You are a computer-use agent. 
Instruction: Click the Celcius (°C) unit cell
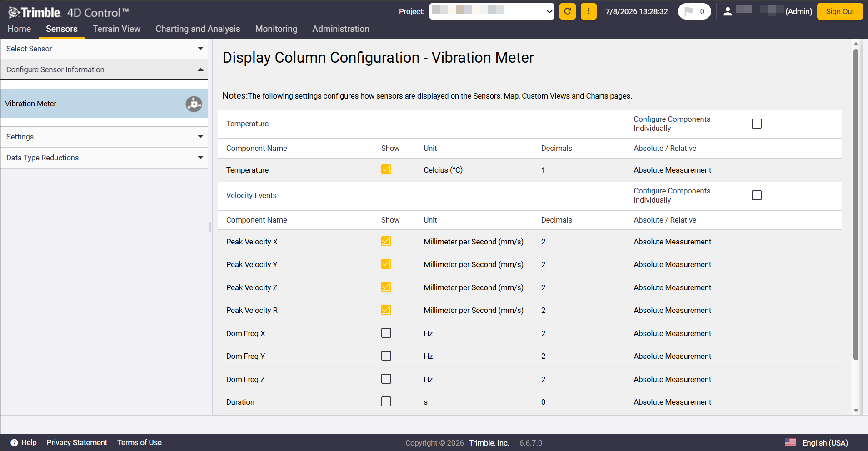tap(443, 170)
